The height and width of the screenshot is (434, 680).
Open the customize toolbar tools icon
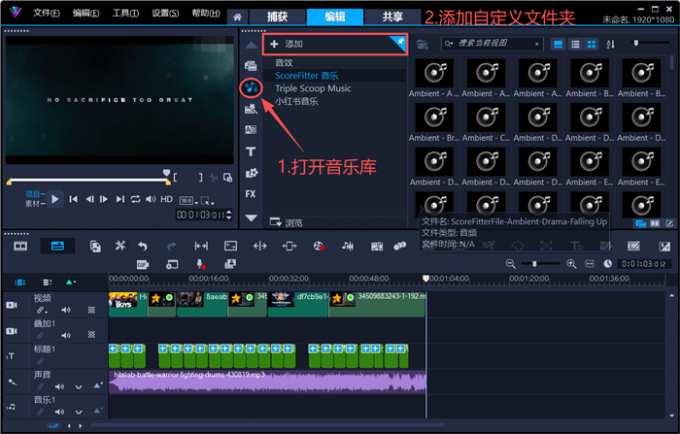pos(120,246)
